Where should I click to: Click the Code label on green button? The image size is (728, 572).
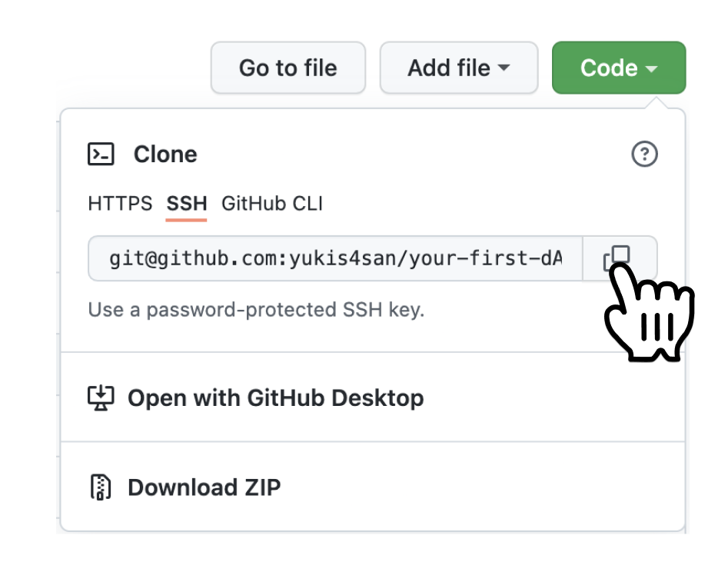pyautogui.click(x=609, y=68)
